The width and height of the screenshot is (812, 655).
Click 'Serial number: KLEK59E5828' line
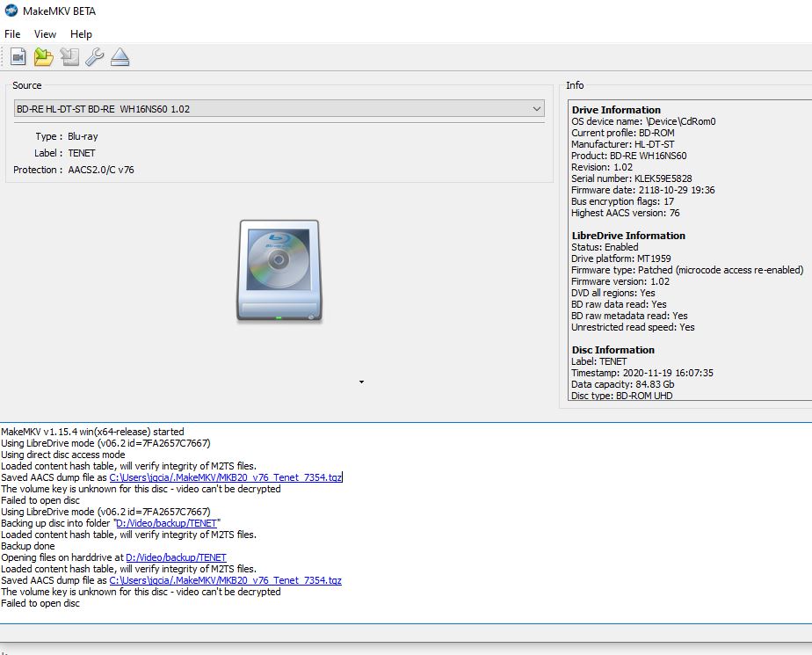click(631, 178)
